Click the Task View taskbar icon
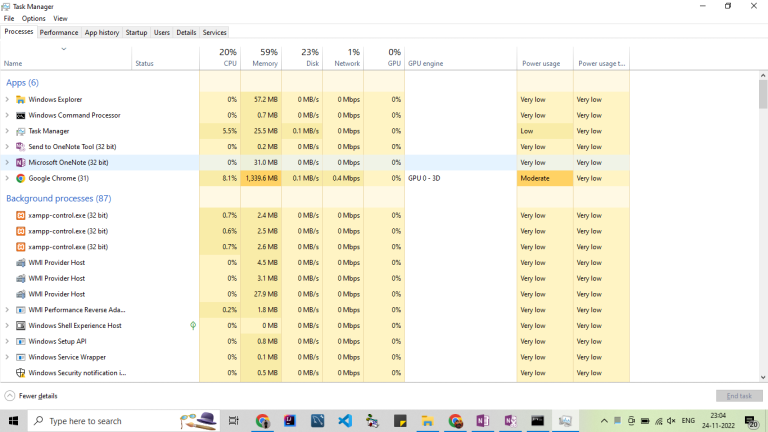 coord(234,421)
